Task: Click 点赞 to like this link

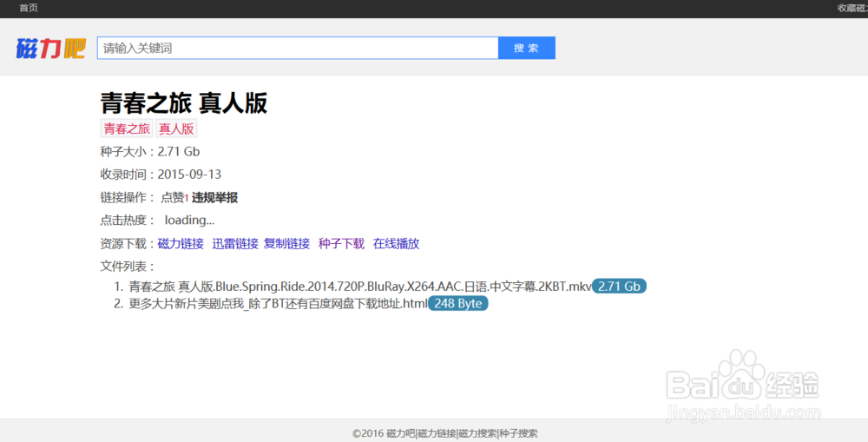Action: [x=172, y=198]
